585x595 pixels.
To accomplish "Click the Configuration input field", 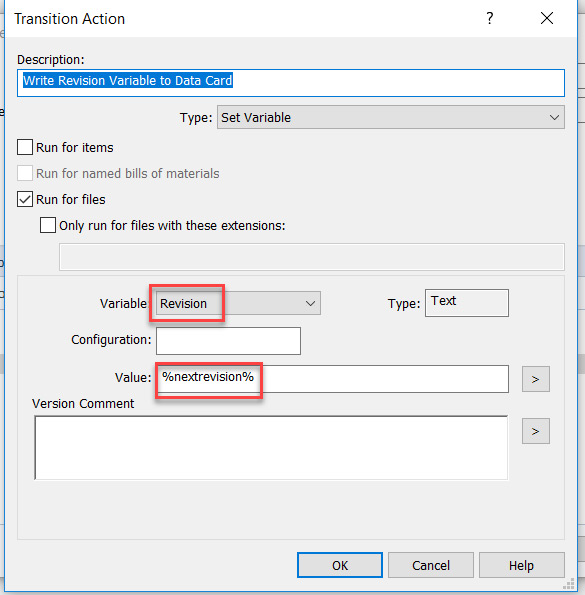I will (x=228, y=341).
